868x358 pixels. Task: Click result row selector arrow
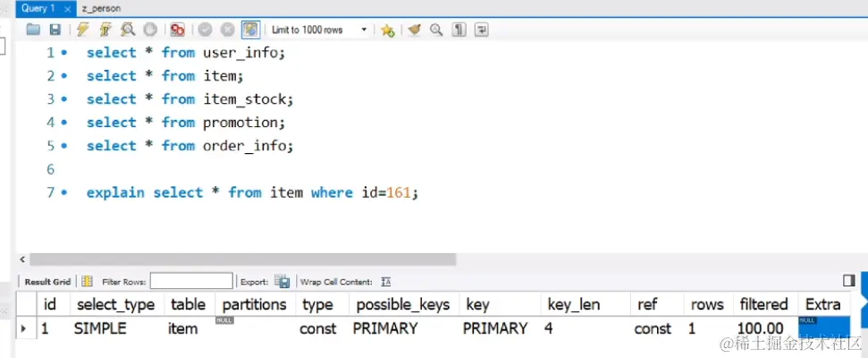(x=23, y=328)
